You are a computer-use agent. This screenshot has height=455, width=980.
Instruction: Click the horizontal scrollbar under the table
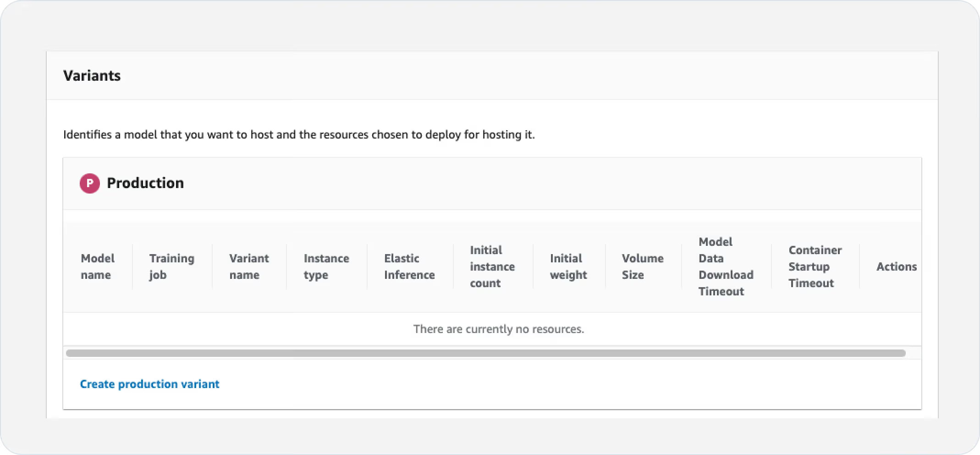pos(485,353)
